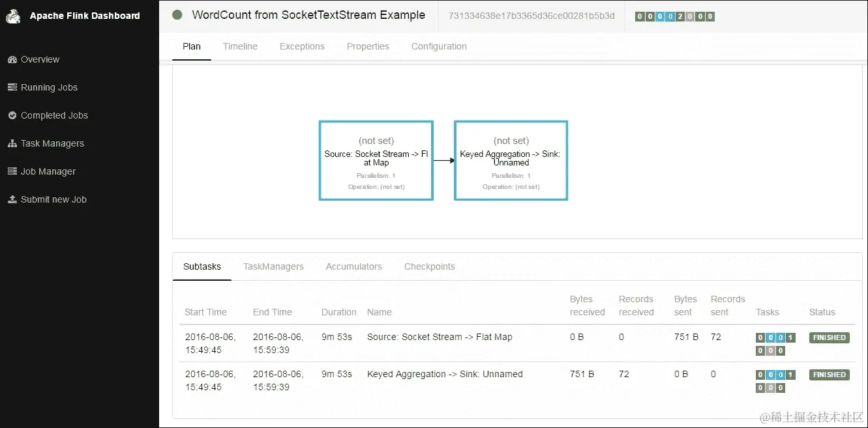Image resolution: width=868 pixels, height=428 pixels.
Task: Switch to the Timeline tab
Action: [240, 46]
